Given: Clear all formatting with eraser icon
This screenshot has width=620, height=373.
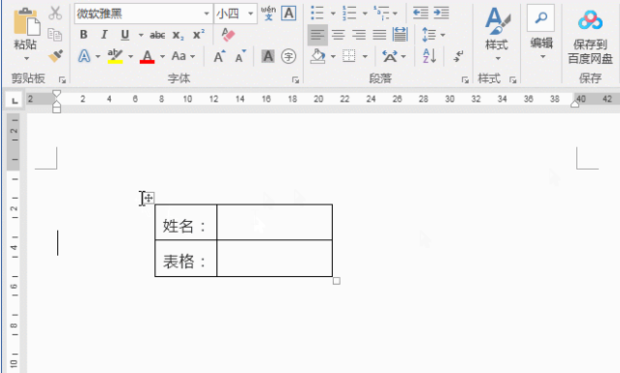Looking at the screenshot, I should tap(228, 35).
